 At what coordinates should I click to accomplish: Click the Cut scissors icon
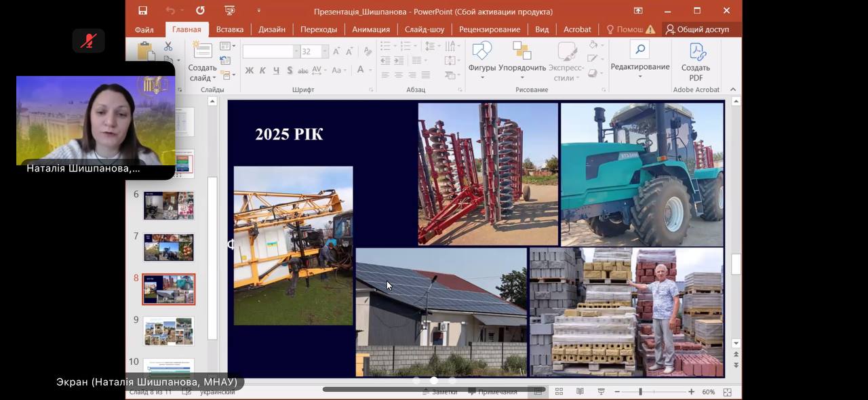tap(168, 46)
